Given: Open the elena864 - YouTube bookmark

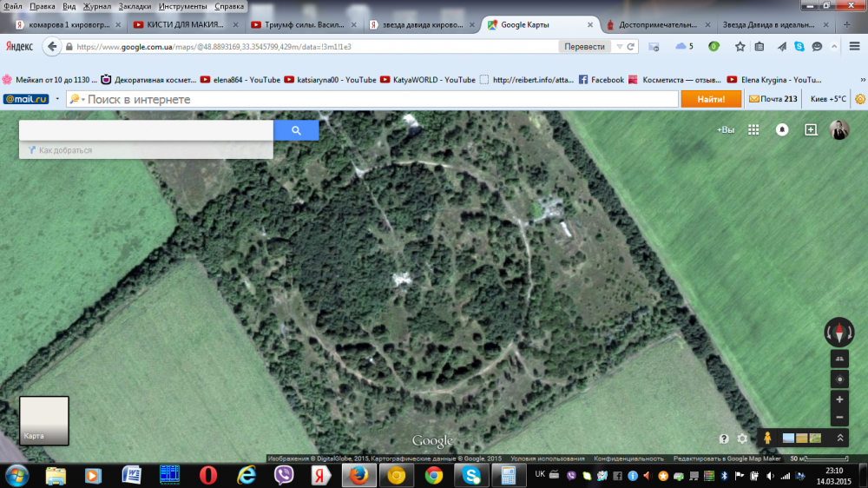Looking at the screenshot, I should [x=240, y=80].
